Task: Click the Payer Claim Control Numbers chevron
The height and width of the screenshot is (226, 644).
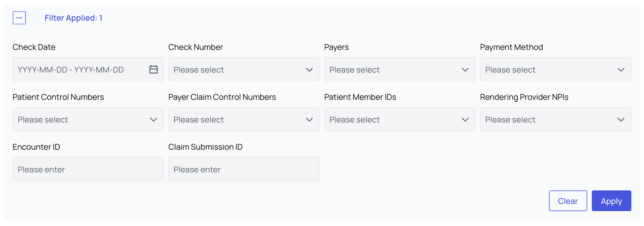Action: click(309, 120)
